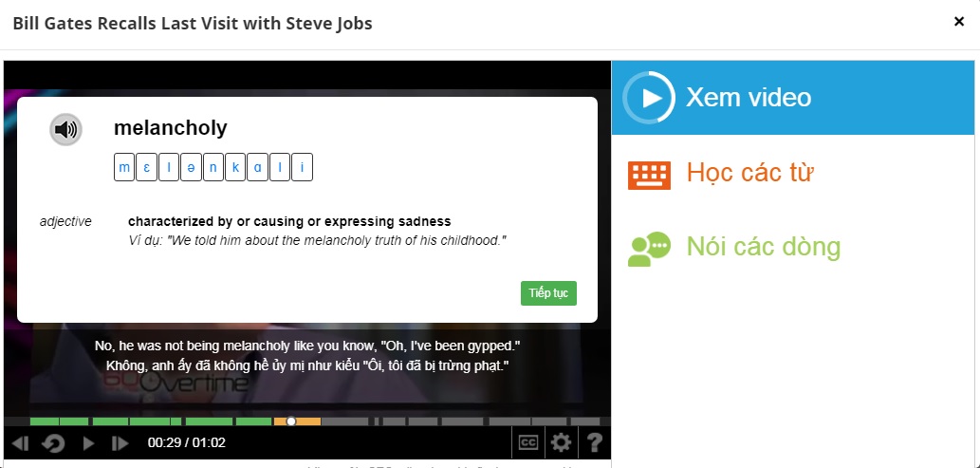Click the orange current segment on timeline
The image size is (980, 468).
click(297, 421)
